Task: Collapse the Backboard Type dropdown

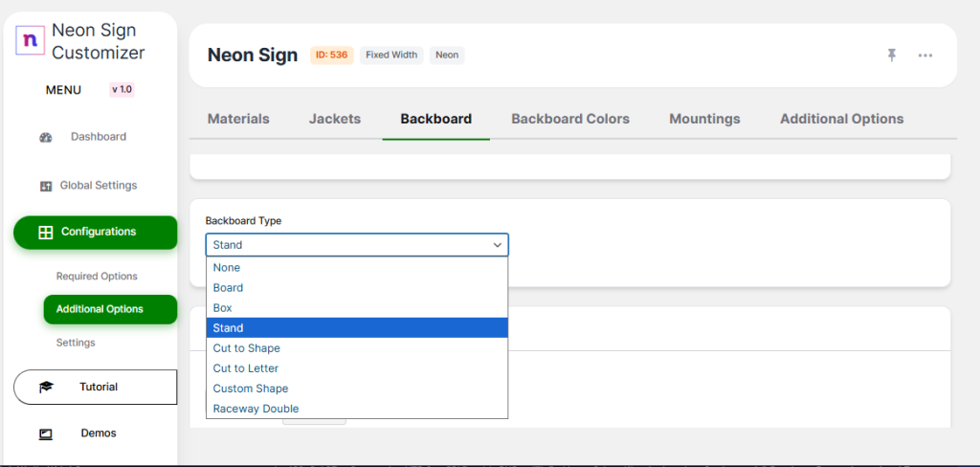Action: tap(498, 245)
